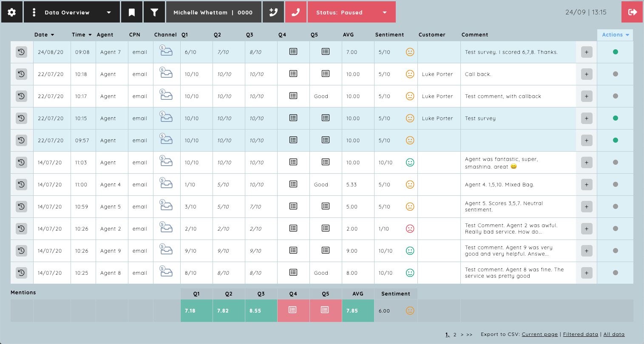Toggle grey status dot on Call back row
Image resolution: width=644 pixels, height=344 pixels.
pos(615,74)
